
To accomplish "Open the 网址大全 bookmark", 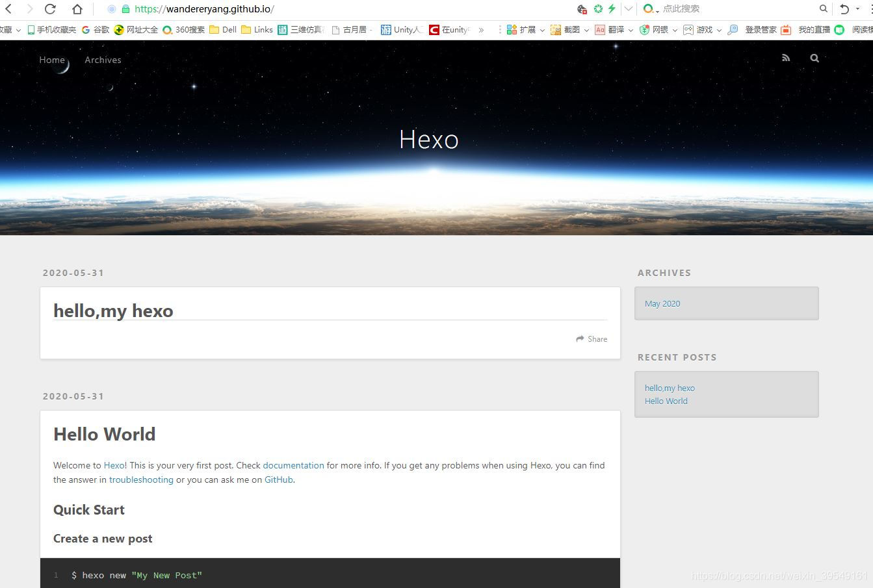I will (136, 30).
